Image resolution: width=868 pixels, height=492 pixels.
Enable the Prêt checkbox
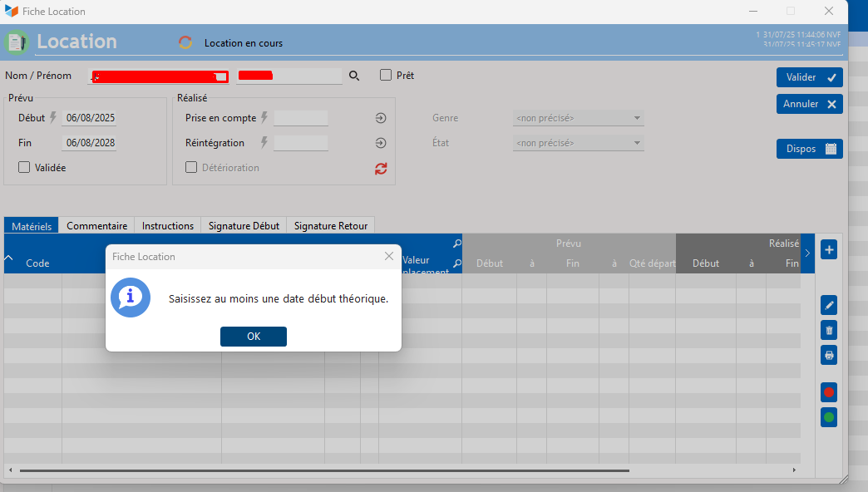point(386,76)
